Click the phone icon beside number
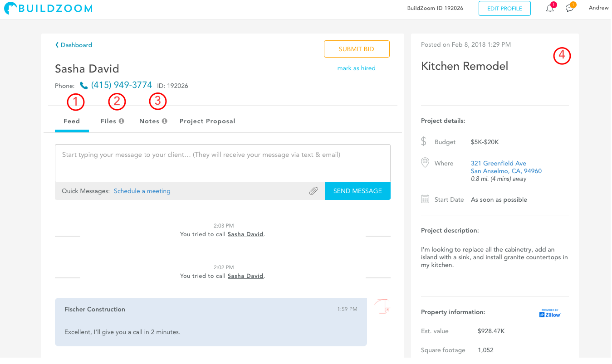The width and height of the screenshot is (612, 364). (83, 85)
